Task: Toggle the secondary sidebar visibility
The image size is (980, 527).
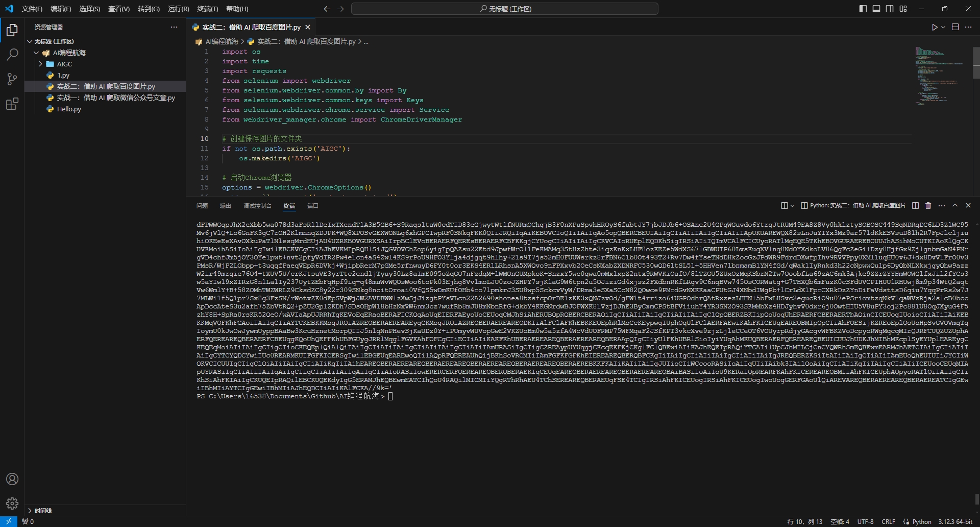Action: (x=890, y=9)
